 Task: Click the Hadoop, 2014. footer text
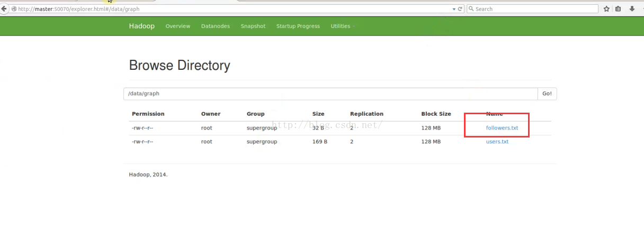(148, 174)
